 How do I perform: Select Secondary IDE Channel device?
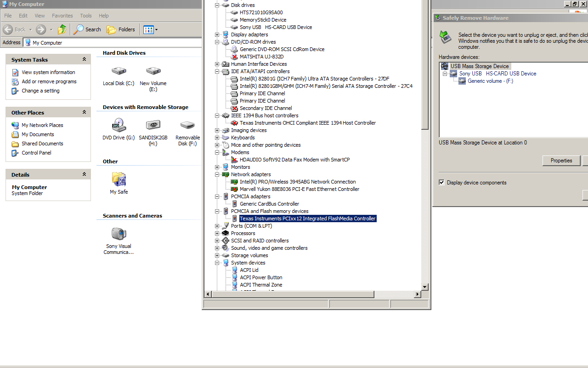266,108
